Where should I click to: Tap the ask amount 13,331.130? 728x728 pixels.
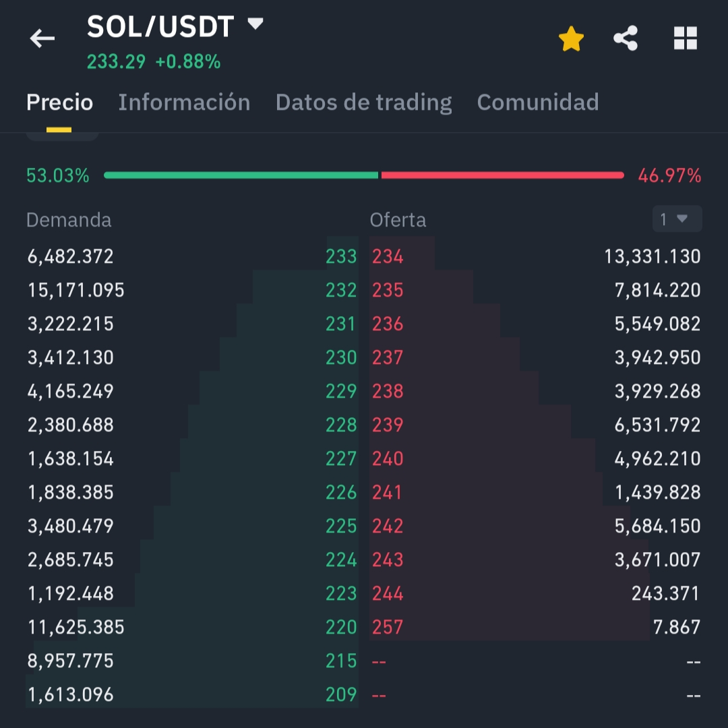pyautogui.click(x=652, y=257)
